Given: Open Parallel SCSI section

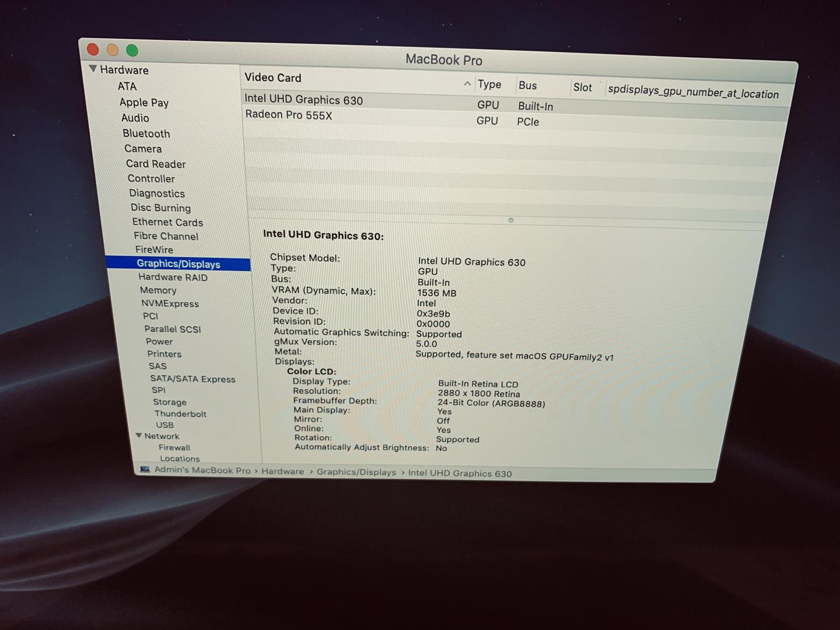Looking at the screenshot, I should (173, 329).
